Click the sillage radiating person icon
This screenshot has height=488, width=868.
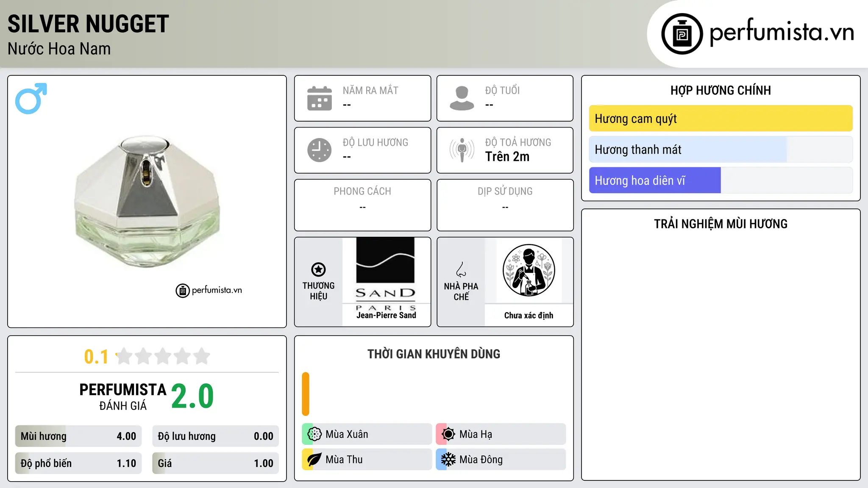point(462,150)
